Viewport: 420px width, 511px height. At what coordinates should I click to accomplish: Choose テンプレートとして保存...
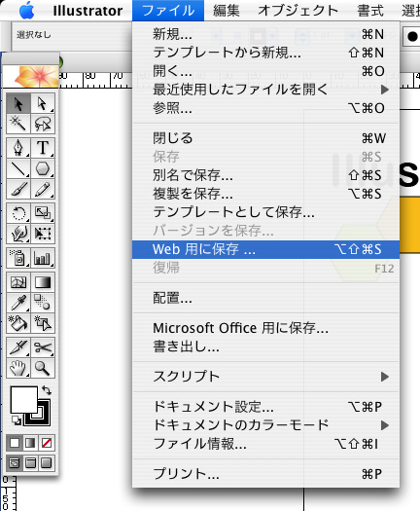pos(265,212)
